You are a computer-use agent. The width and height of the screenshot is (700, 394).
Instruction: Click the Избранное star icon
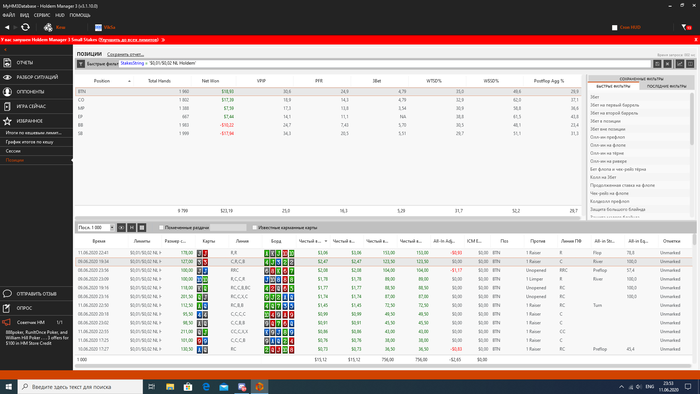[7, 121]
